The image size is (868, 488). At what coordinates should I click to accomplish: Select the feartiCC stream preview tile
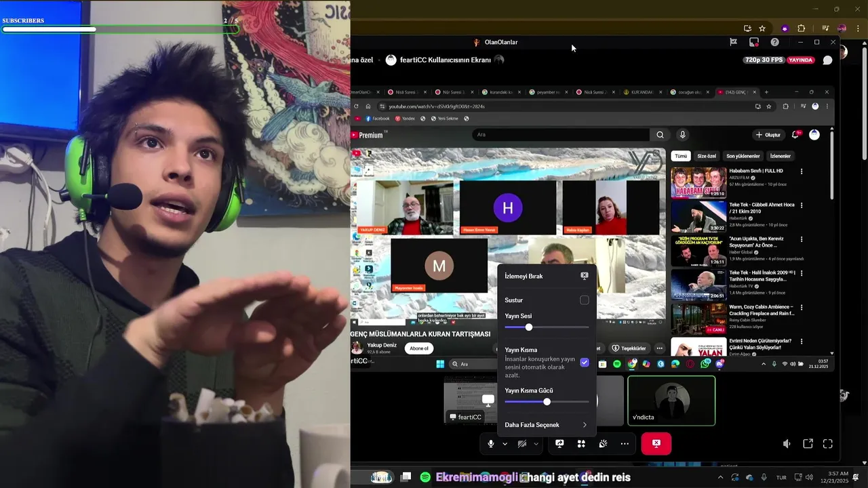click(470, 401)
